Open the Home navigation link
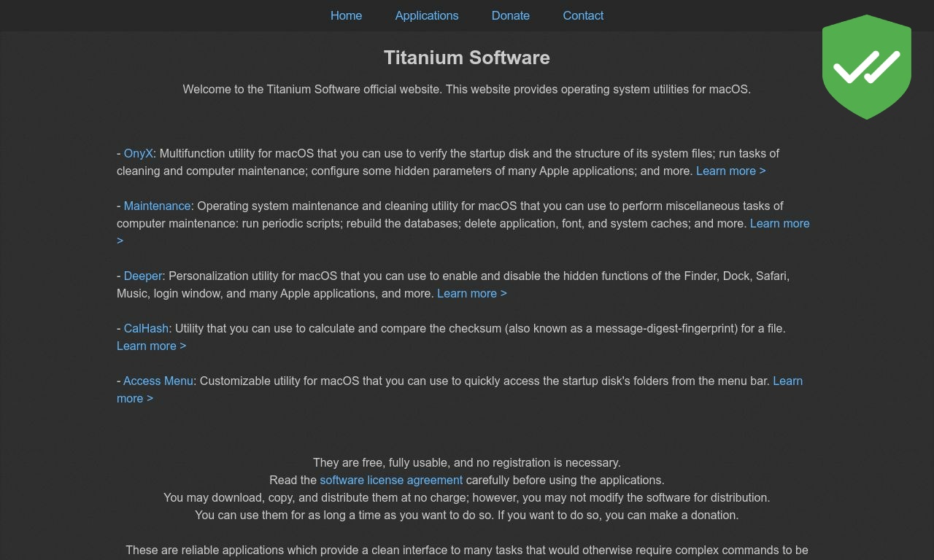Viewport: 934px width, 560px height. pos(346,15)
